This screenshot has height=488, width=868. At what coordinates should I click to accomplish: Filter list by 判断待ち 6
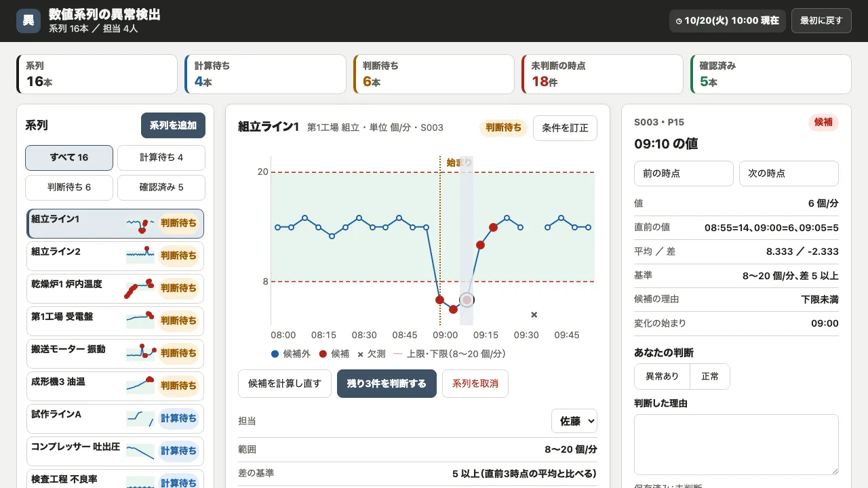[69, 188]
